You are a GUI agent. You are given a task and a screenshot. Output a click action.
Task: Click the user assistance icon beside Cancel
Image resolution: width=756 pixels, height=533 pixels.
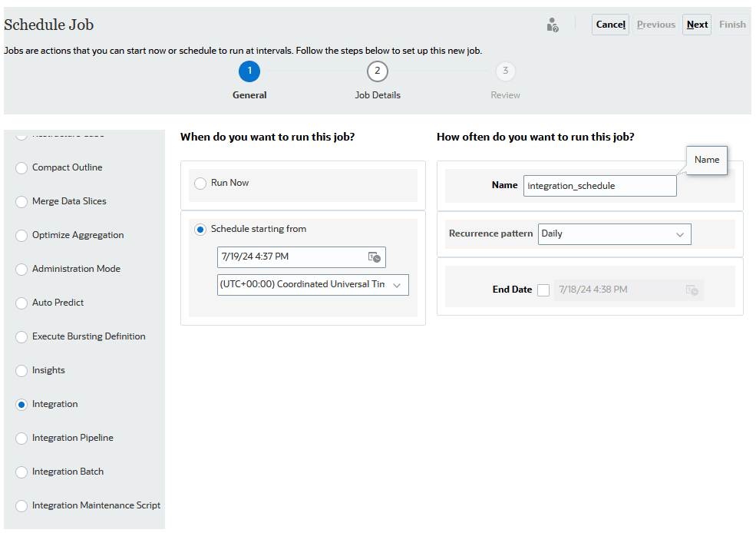[553, 25]
